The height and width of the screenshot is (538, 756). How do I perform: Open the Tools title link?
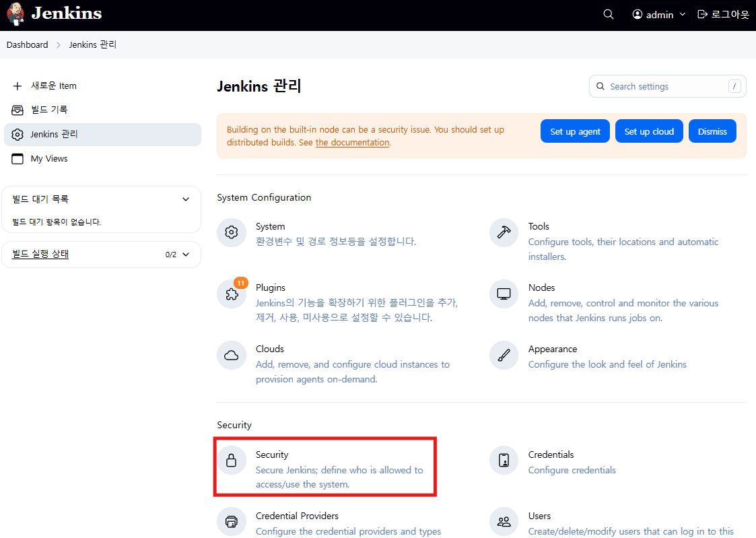coord(539,226)
